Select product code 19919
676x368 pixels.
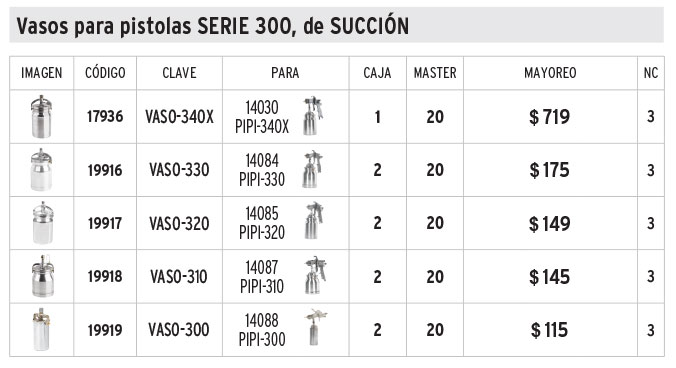pos(105,330)
